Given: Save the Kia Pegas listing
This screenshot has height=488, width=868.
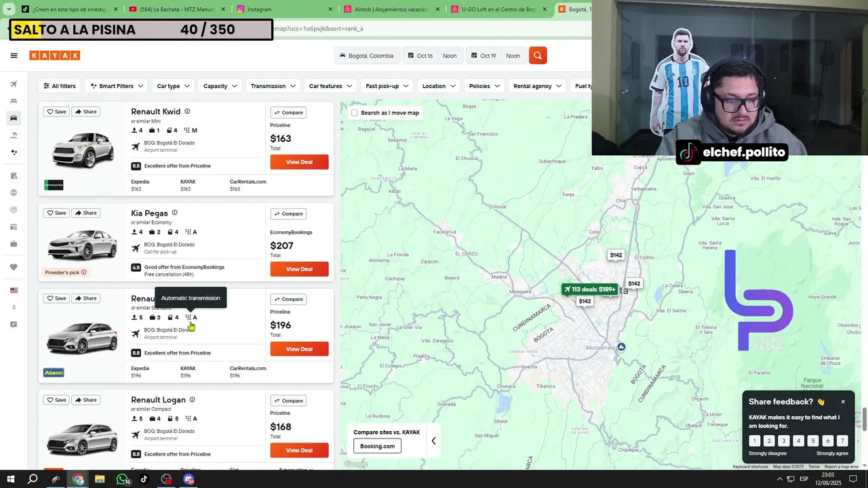Looking at the screenshot, I should click(56, 213).
